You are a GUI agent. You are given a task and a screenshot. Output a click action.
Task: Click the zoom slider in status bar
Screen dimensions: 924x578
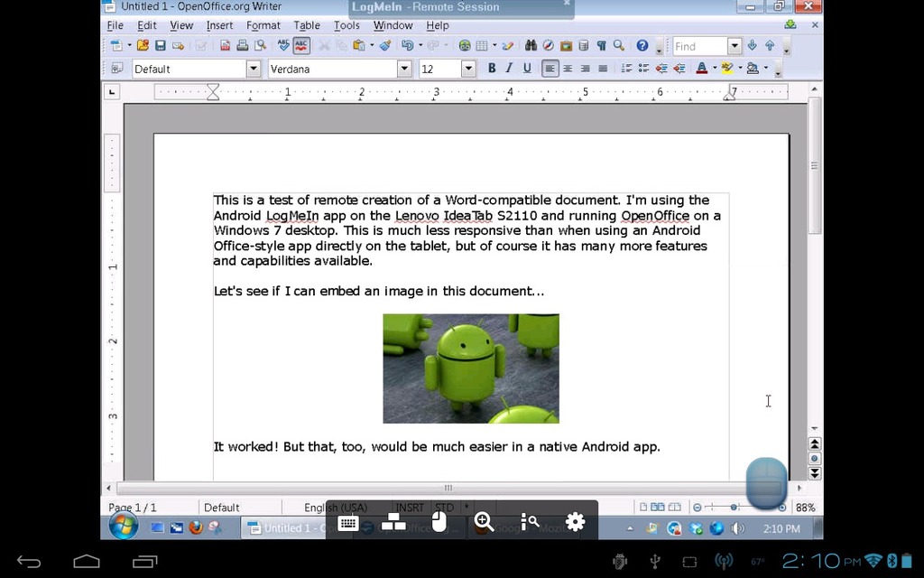pyautogui.click(x=740, y=508)
